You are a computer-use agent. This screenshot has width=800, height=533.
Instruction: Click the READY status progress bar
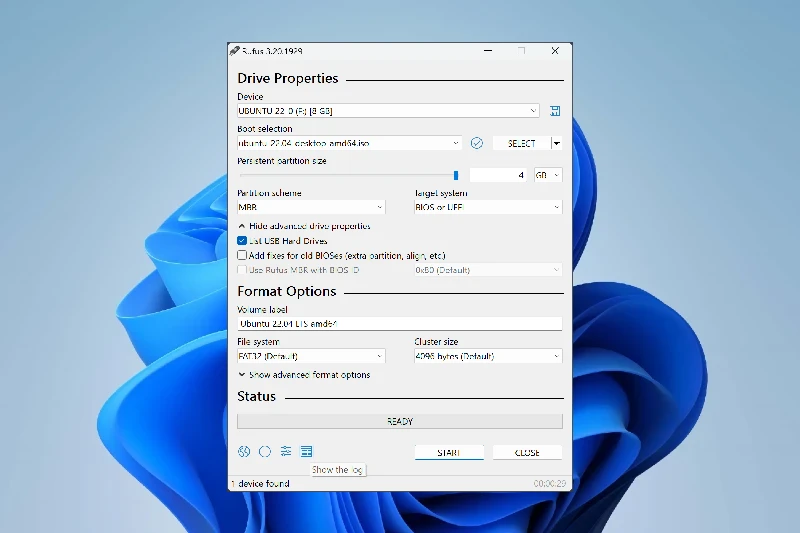coord(400,421)
